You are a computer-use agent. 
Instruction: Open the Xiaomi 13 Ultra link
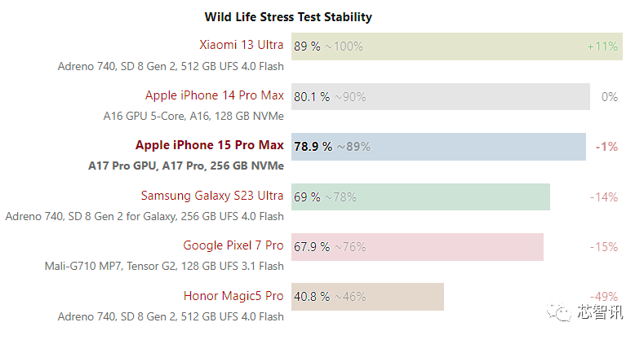pos(242,46)
